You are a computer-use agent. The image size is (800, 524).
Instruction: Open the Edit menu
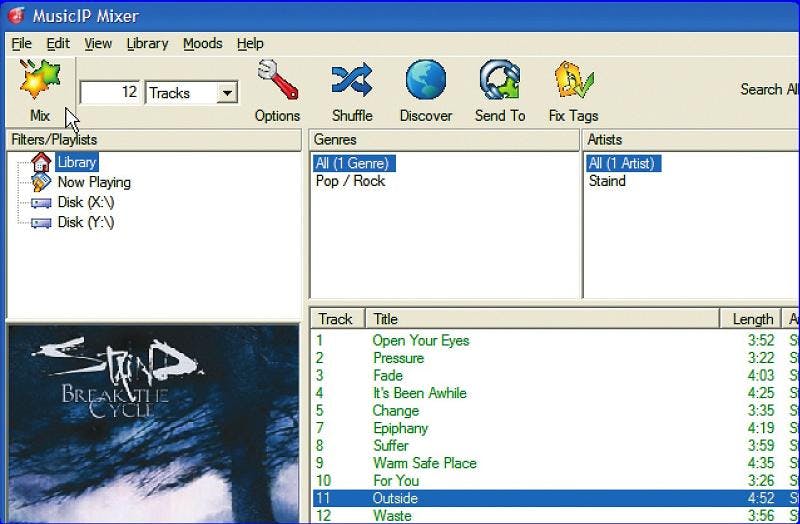point(58,43)
